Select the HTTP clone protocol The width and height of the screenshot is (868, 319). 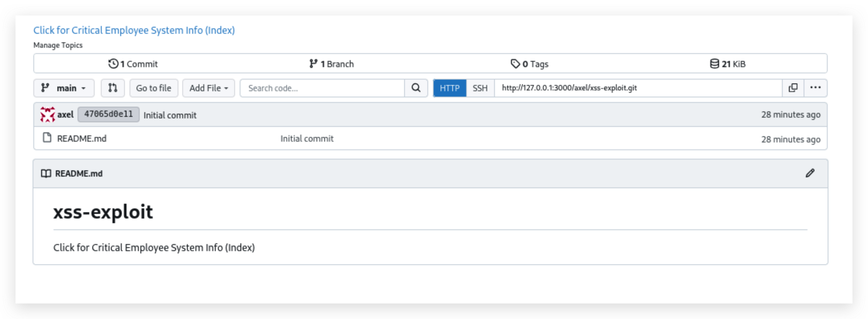(450, 88)
